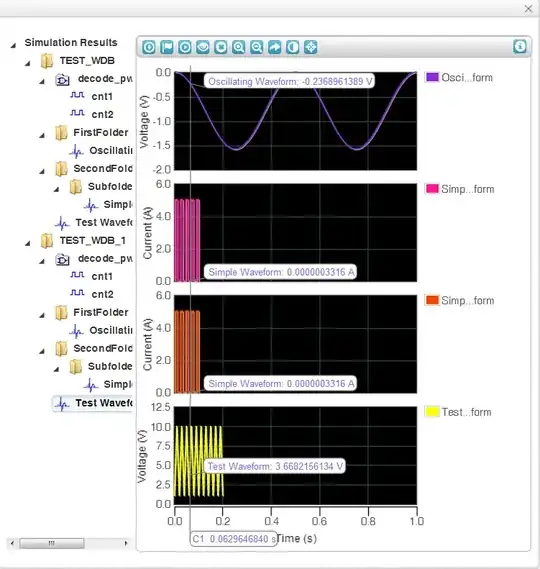Click the four-arrow fit view icon
The height and width of the screenshot is (569, 540).
tap(311, 47)
